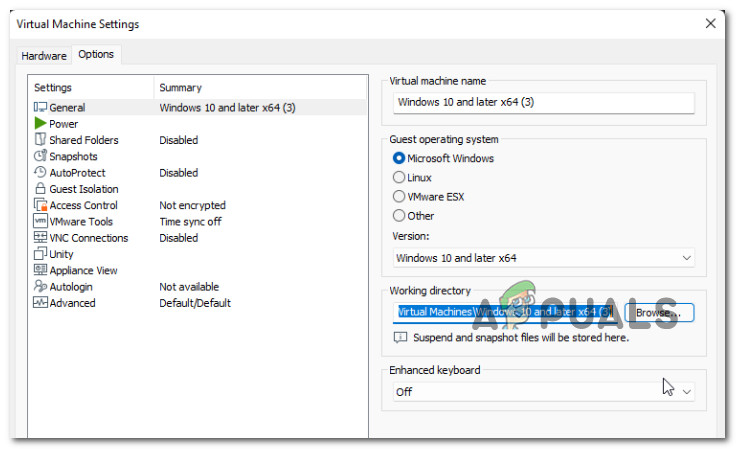
Task: Click 'Time sync off' summary text
Action: point(191,221)
